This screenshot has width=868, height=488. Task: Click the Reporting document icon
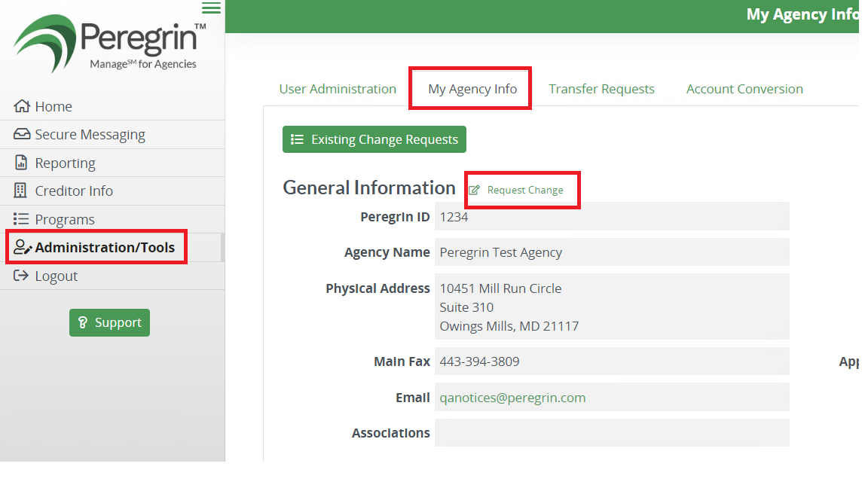tap(21, 162)
